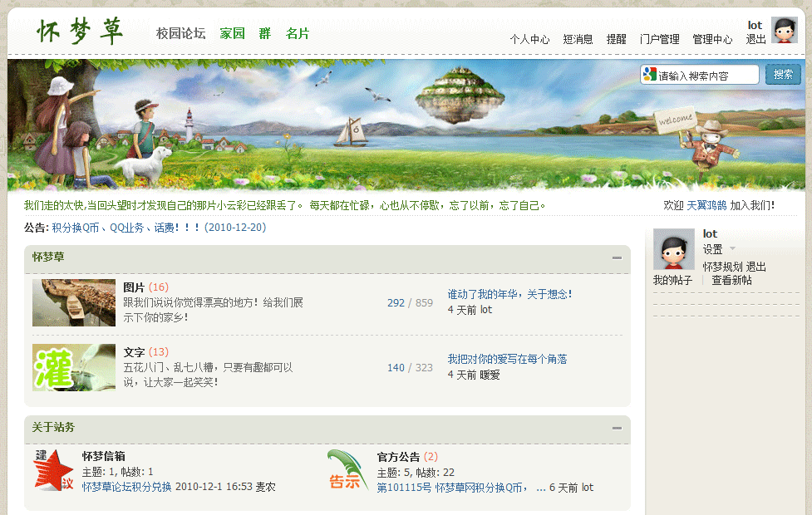Click 退出 in the sidebar panel

(x=755, y=267)
